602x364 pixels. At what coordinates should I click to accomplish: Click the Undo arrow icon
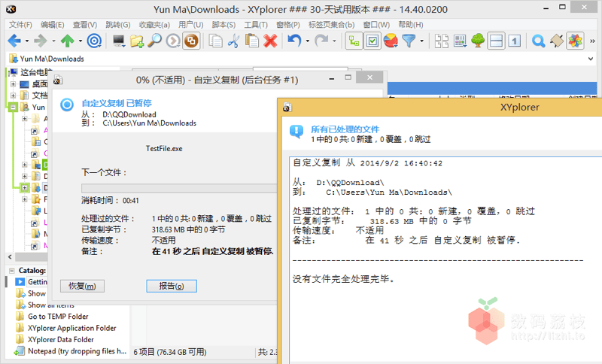point(294,41)
